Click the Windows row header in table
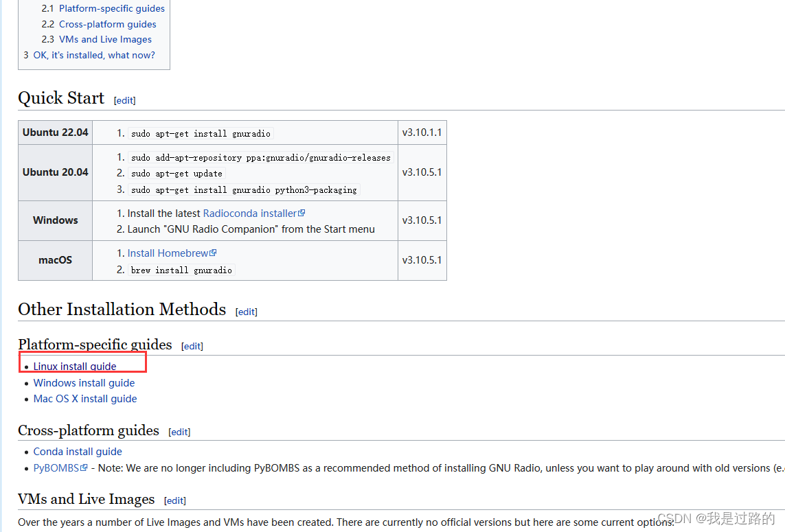Screen dimensions: 785x532 click(x=55, y=221)
